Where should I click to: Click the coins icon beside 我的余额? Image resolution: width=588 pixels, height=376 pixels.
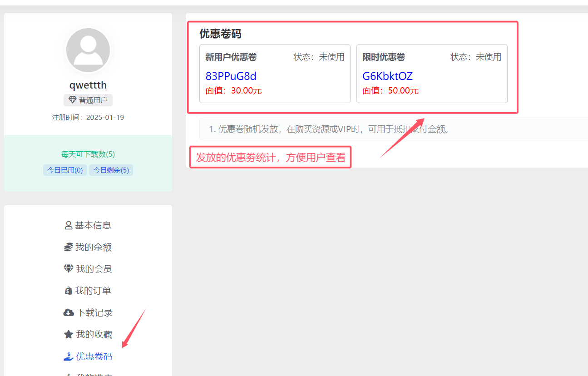[x=68, y=247]
